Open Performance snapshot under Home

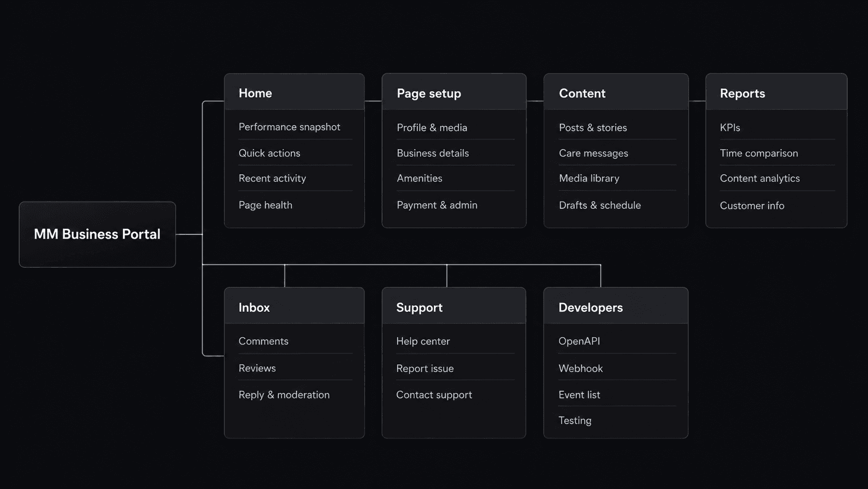tap(289, 127)
